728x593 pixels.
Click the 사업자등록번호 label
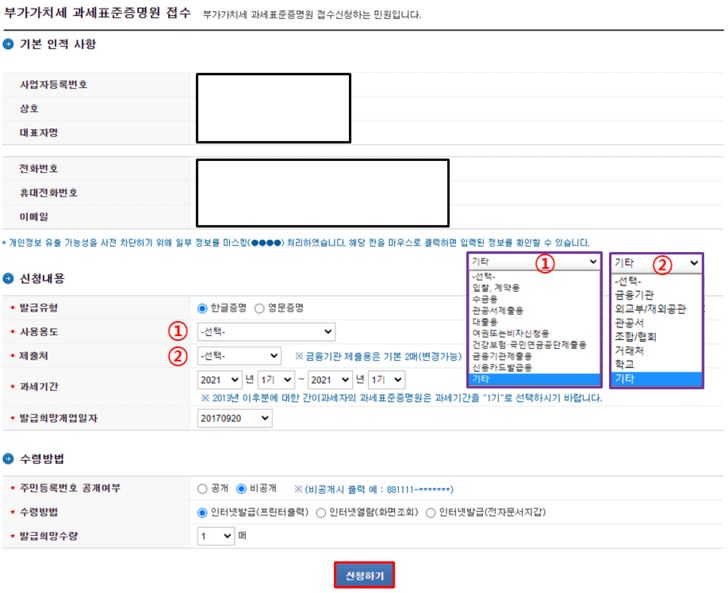[x=53, y=85]
